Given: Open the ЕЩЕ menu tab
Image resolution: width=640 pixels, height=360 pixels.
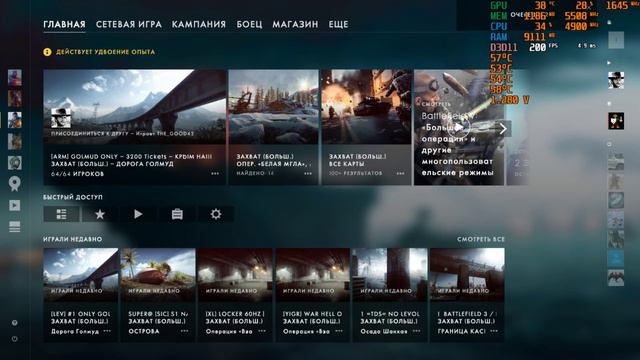Looking at the screenshot, I should point(338,24).
